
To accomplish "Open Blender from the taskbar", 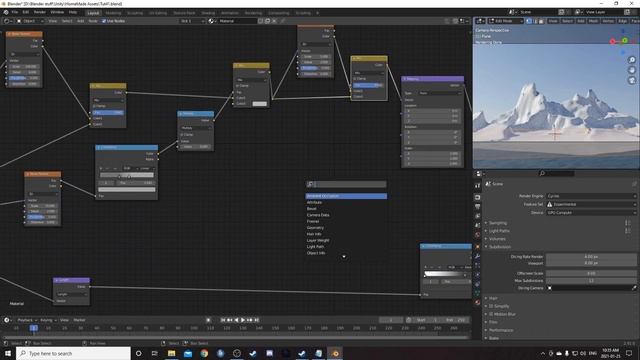I will point(335,353).
